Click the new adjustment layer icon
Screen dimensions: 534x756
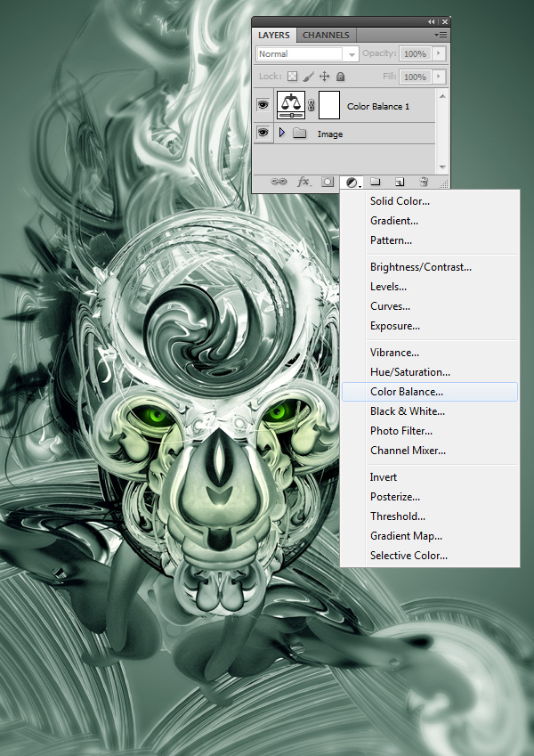(352, 182)
